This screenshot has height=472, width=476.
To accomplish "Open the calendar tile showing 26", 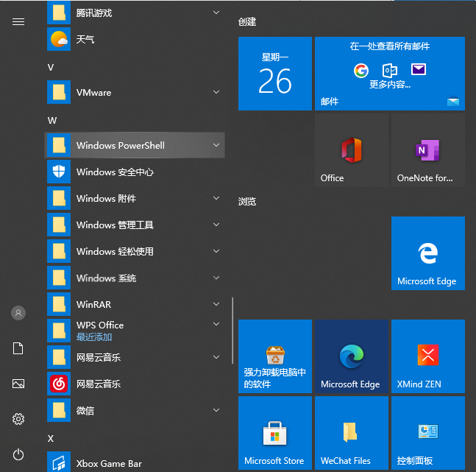I will pyautogui.click(x=274, y=74).
